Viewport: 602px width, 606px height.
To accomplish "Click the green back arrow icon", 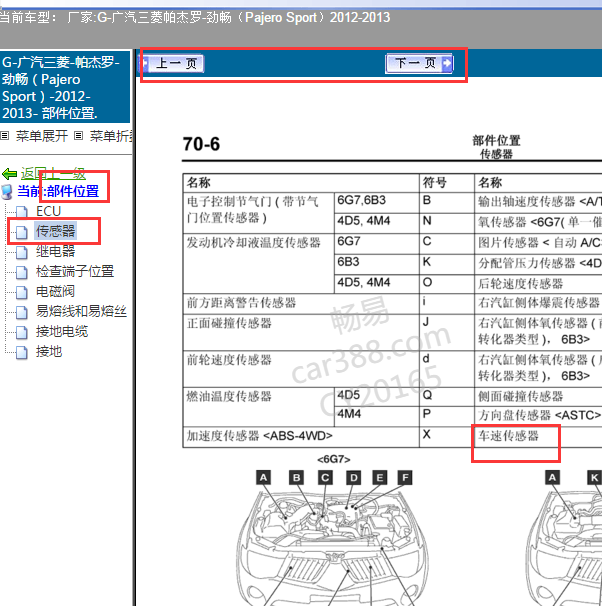I will coord(10,174).
